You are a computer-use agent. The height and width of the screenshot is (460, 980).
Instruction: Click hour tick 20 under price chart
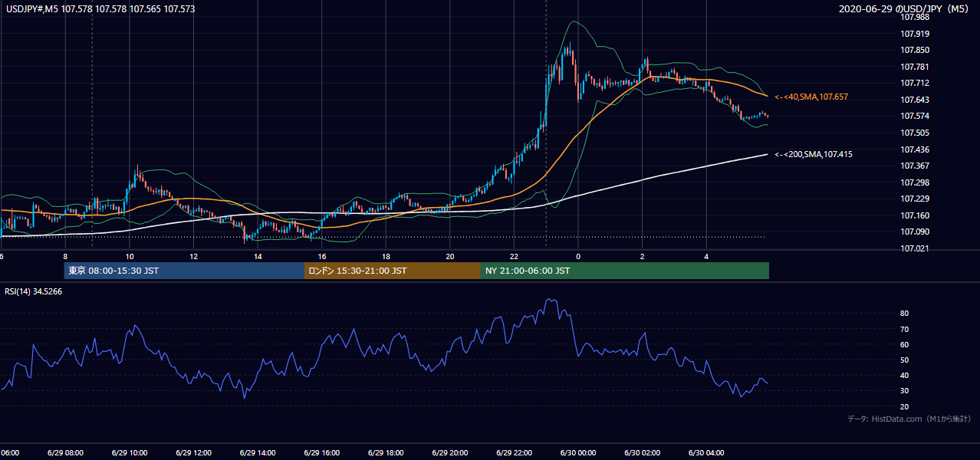[449, 257]
